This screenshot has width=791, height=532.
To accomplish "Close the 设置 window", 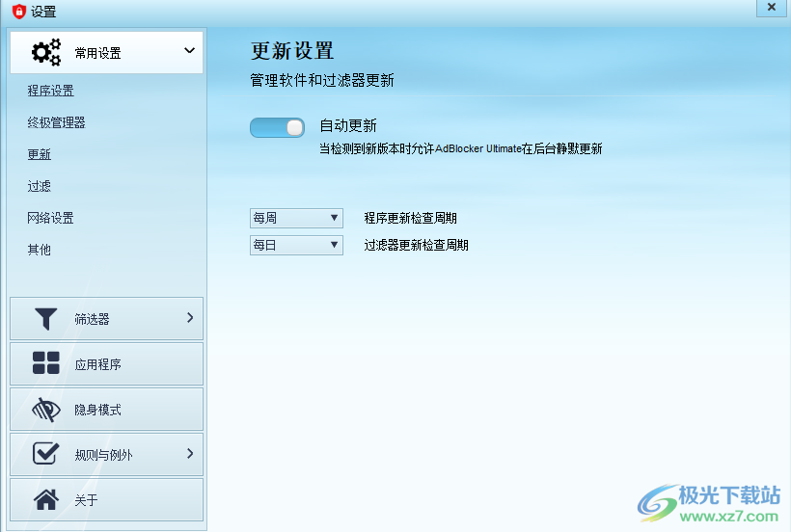I will point(772,8).
